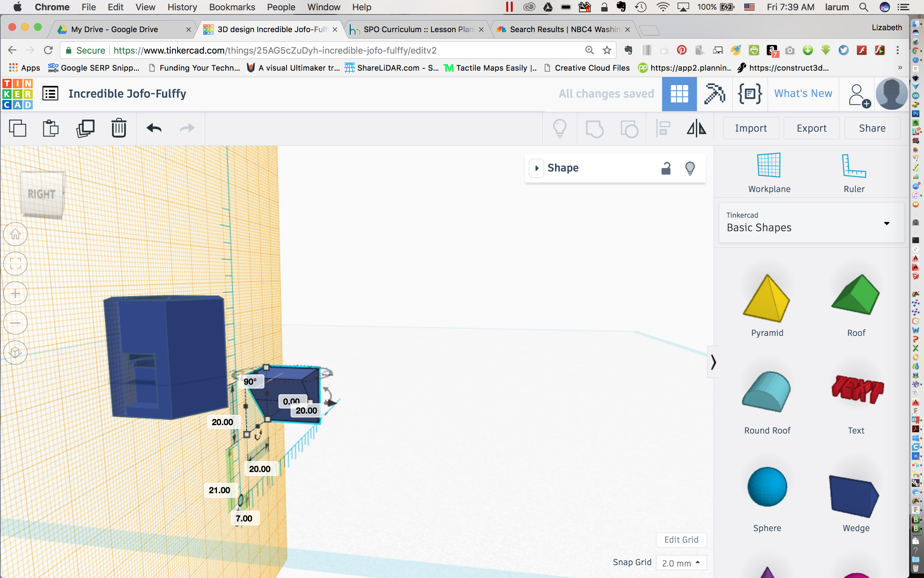Click the Share button
Viewport: 924px width, 578px height.
pyautogui.click(x=872, y=128)
